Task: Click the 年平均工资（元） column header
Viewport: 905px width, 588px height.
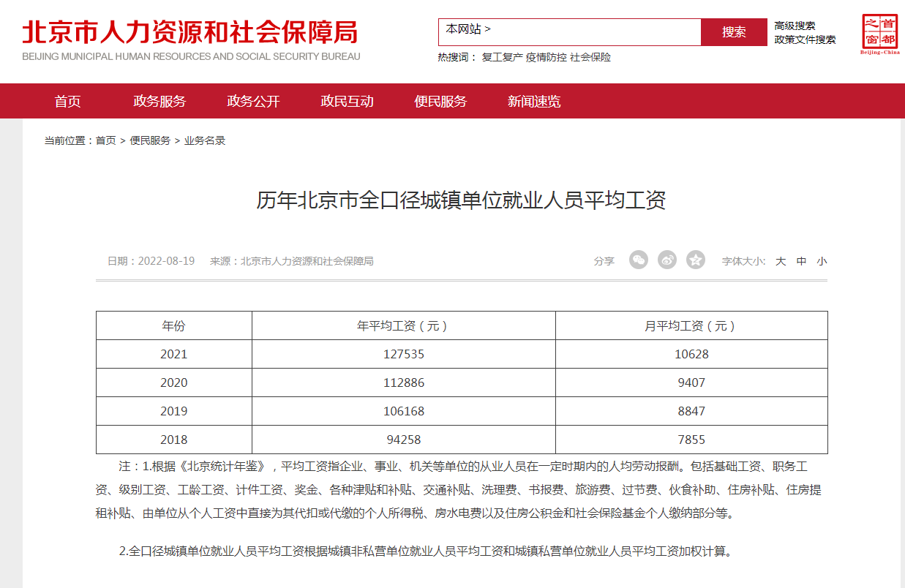Action: point(403,325)
